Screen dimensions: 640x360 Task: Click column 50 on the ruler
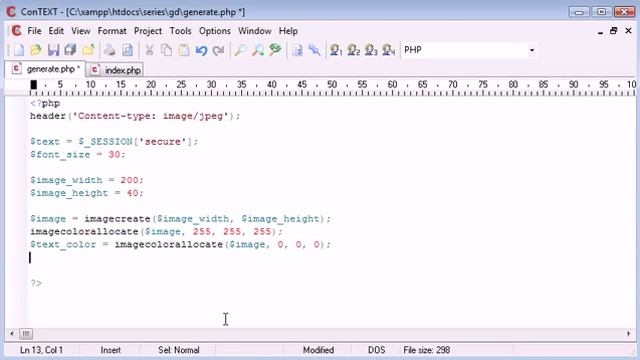click(332, 85)
